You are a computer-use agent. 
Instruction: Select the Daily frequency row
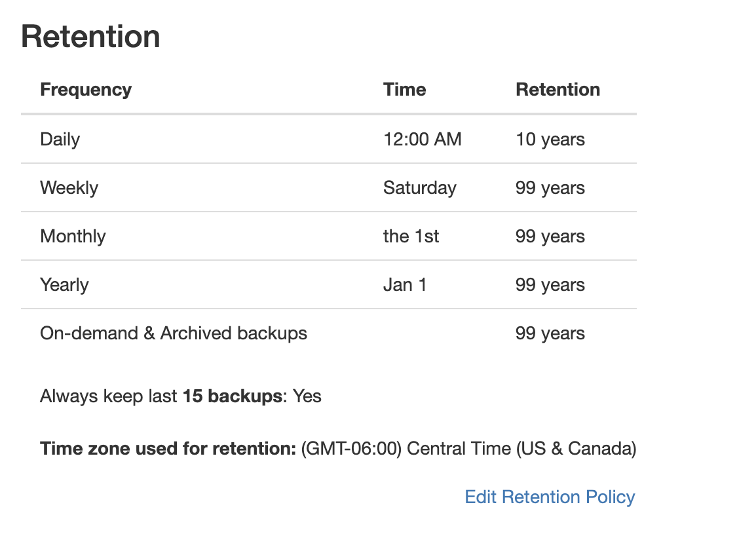[x=60, y=139]
